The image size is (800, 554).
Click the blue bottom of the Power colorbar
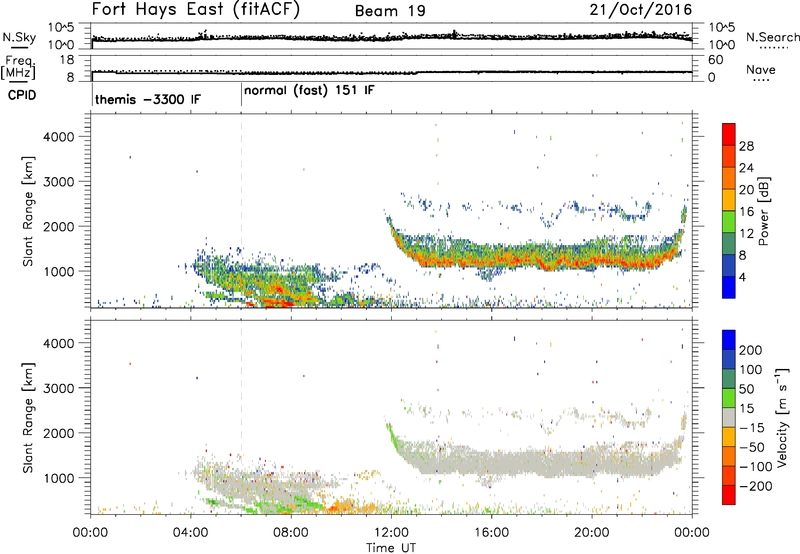729,287
